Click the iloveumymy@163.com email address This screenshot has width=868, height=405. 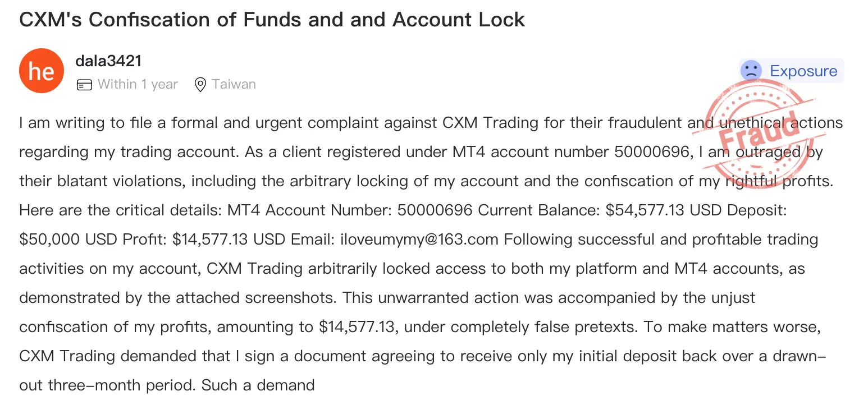pyautogui.click(x=419, y=240)
